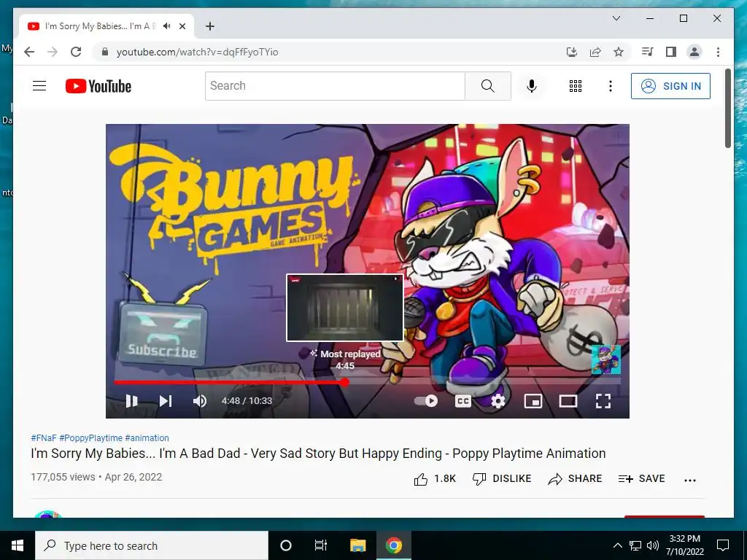747x560 pixels.
Task: Toggle the autoplay switch
Action: (426, 401)
